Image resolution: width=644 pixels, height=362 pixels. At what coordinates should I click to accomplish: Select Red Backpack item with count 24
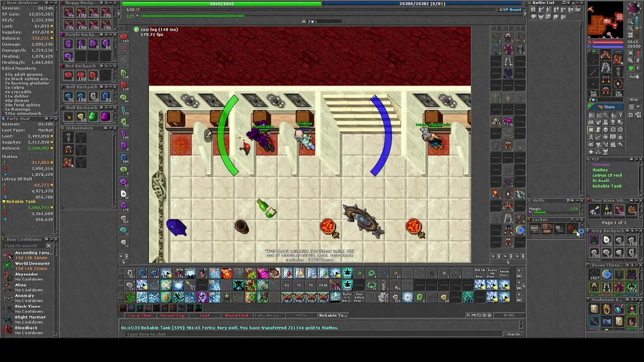93,75
